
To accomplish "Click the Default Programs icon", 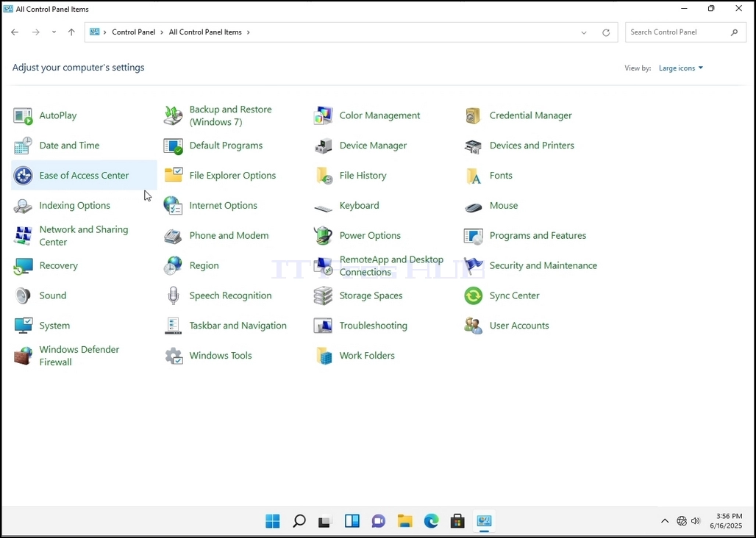I will point(173,146).
